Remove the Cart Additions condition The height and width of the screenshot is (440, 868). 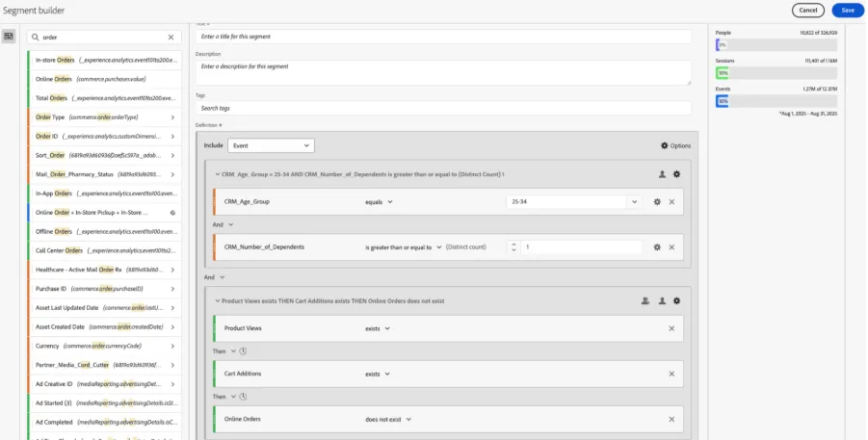pyautogui.click(x=671, y=374)
